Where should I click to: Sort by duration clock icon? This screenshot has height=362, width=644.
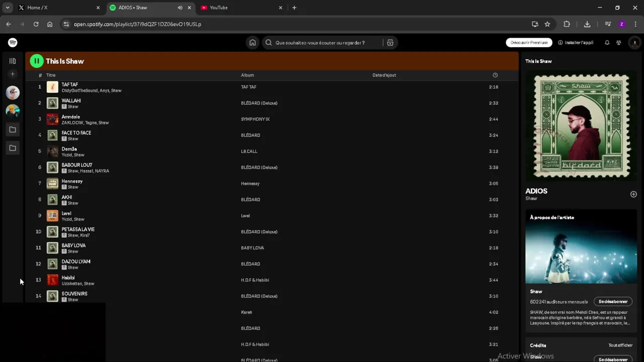click(x=495, y=75)
